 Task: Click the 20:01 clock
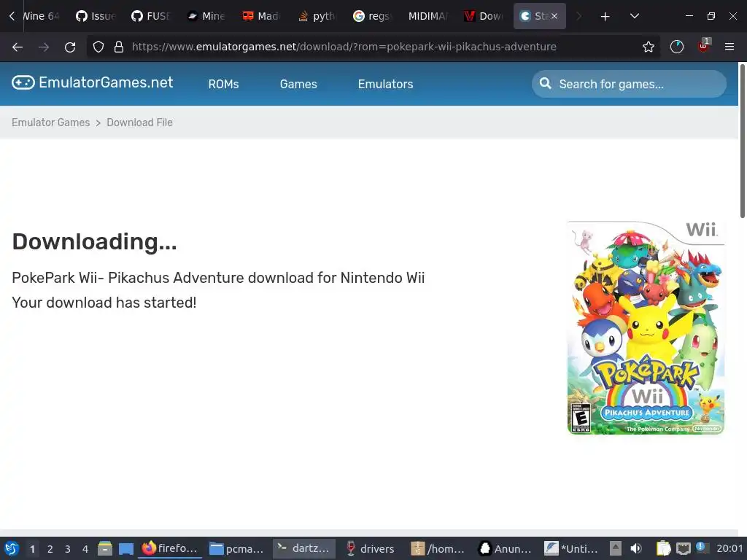tap(729, 548)
